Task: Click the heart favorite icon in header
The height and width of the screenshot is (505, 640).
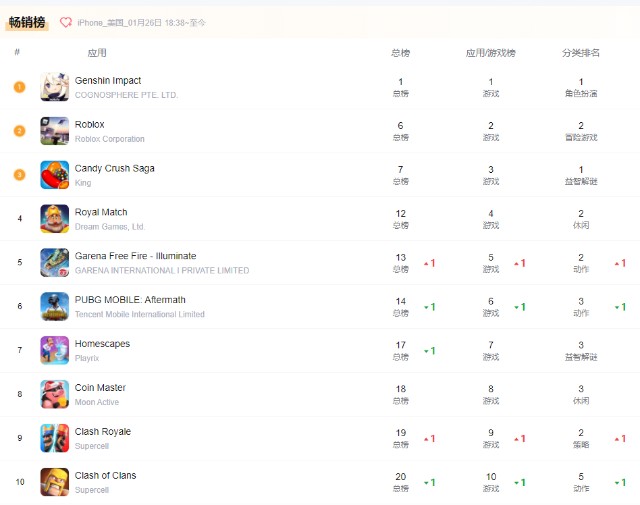Action: point(66,22)
